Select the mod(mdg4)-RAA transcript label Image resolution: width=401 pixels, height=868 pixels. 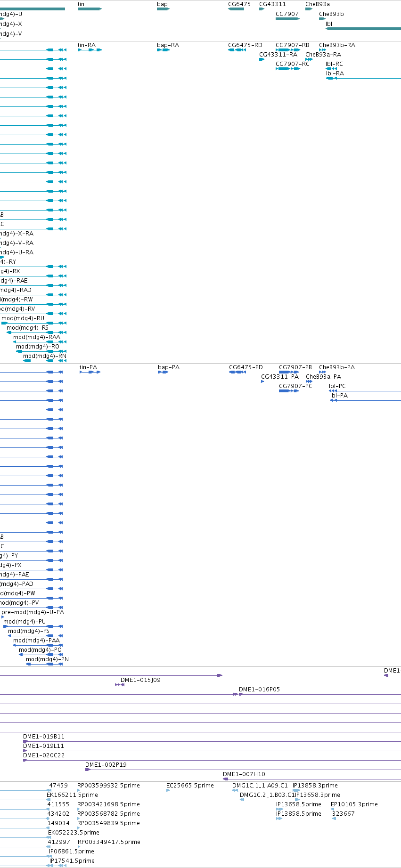tap(37, 337)
